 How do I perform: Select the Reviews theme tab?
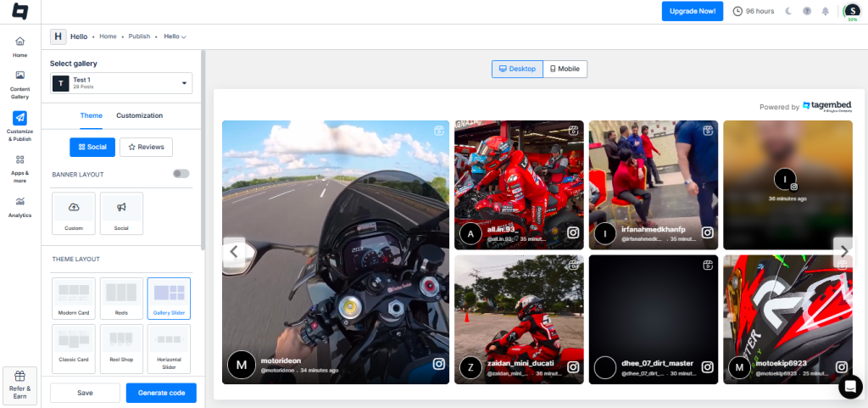point(146,147)
